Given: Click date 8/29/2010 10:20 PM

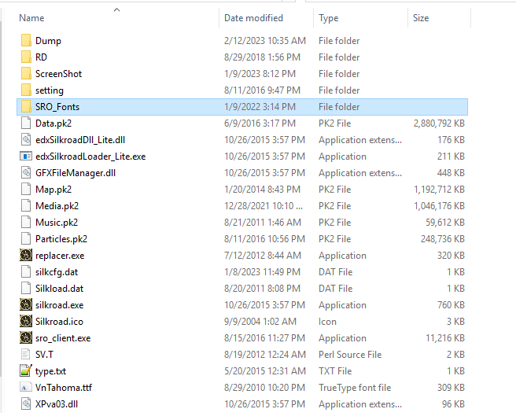Looking at the screenshot, I should [265, 388].
